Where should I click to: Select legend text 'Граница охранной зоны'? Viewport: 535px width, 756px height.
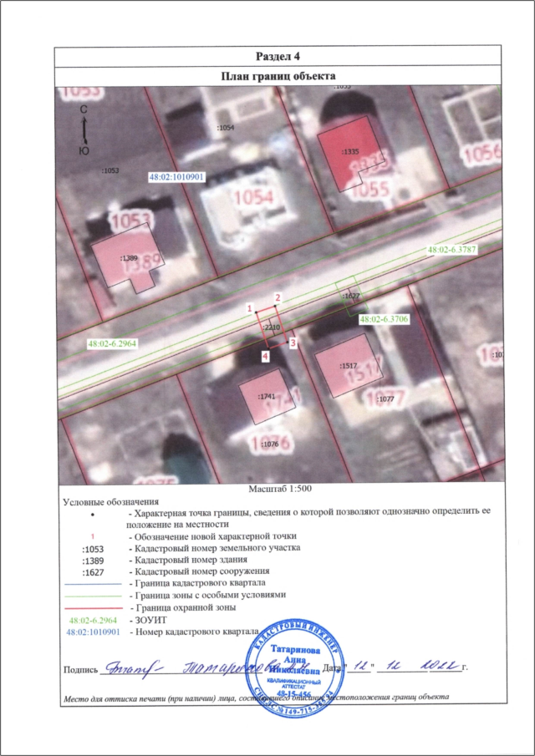click(186, 607)
